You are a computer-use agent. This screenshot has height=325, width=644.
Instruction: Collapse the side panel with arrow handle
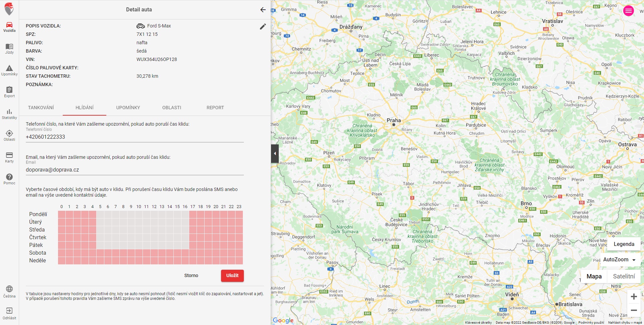click(x=275, y=153)
